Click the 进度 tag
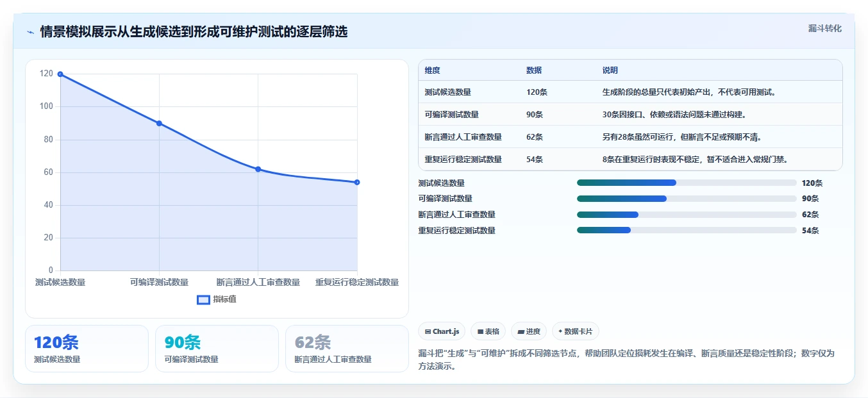The width and height of the screenshot is (868, 398). [529, 331]
